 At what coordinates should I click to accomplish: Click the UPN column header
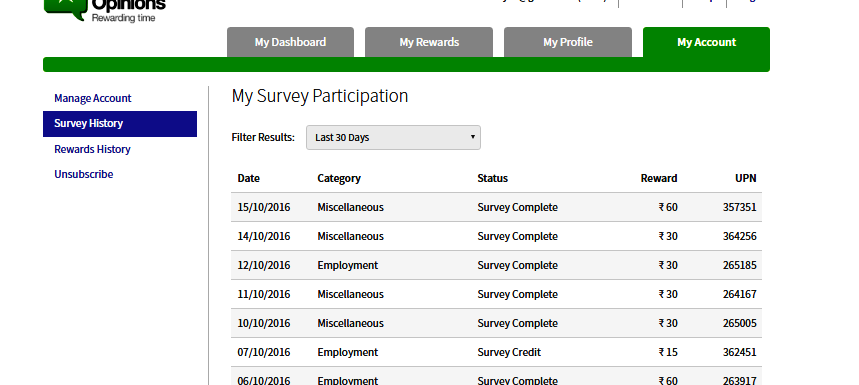(x=746, y=179)
